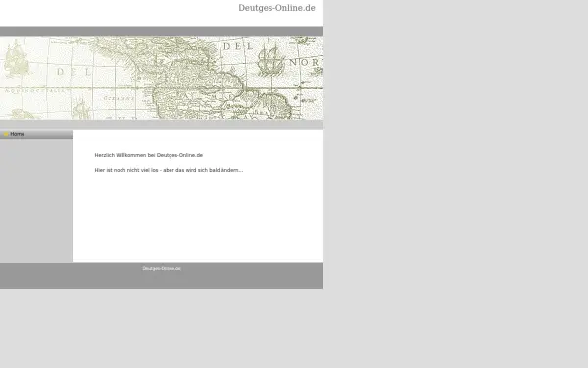Open the Home menu item

coord(36,134)
